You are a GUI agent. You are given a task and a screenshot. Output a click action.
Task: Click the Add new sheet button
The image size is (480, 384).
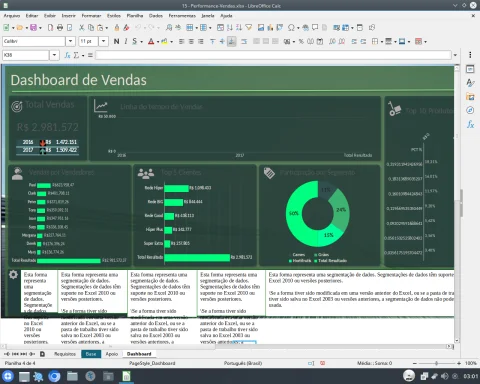tap(42, 354)
